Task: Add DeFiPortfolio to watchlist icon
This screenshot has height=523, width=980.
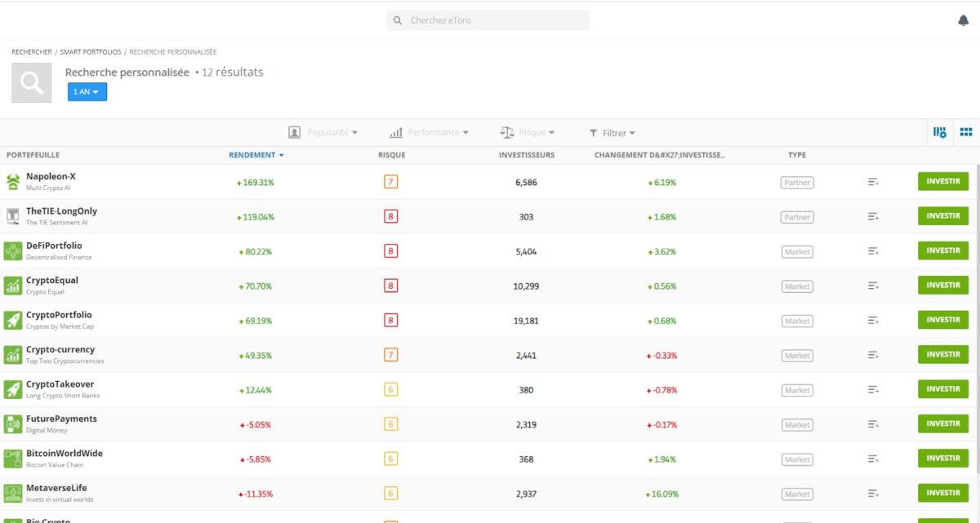Action: pyautogui.click(x=873, y=251)
